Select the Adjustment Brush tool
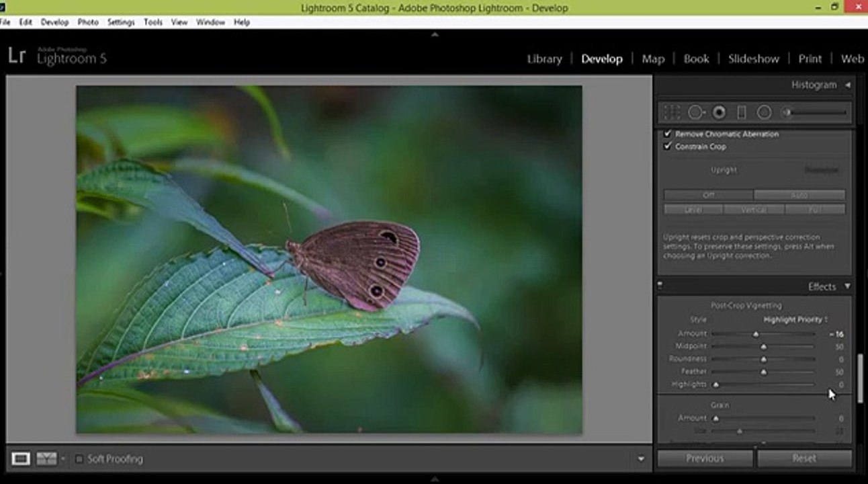The height and width of the screenshot is (484, 868). pyautogui.click(x=815, y=112)
